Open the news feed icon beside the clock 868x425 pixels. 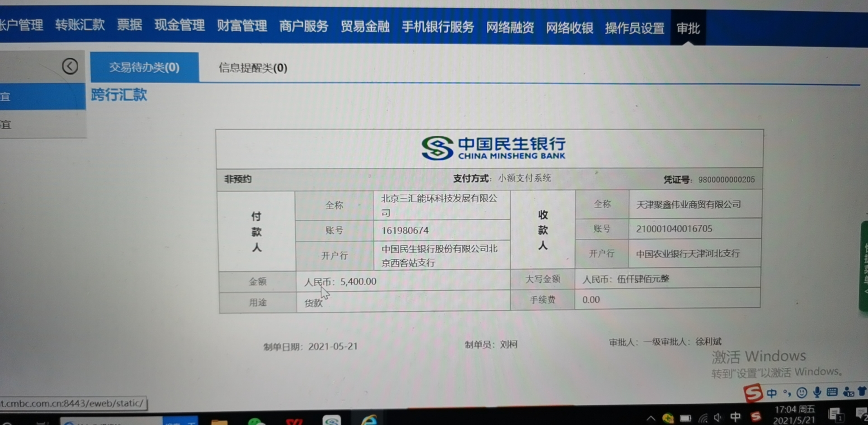click(835, 414)
